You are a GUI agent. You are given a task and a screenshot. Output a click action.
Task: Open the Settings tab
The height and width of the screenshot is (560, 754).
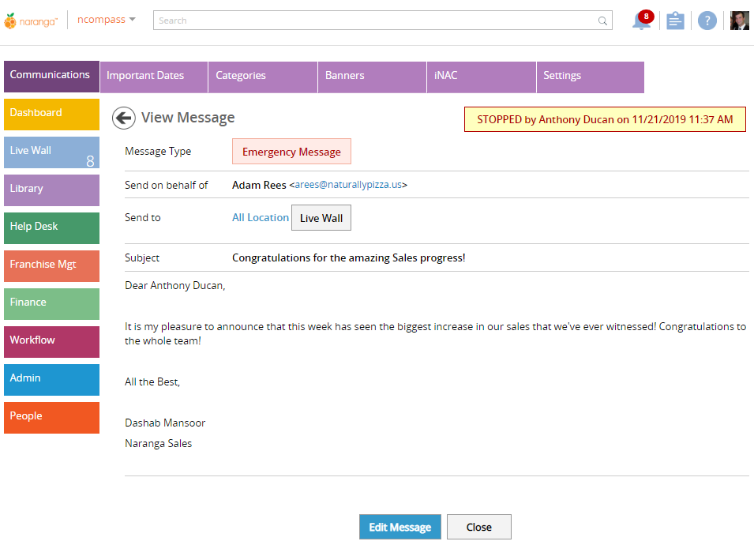591,77
